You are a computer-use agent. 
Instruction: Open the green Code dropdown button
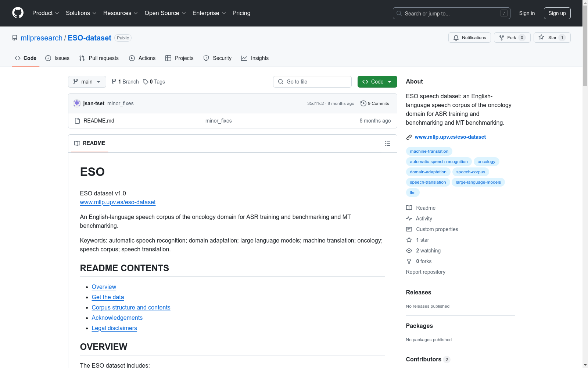tap(377, 82)
